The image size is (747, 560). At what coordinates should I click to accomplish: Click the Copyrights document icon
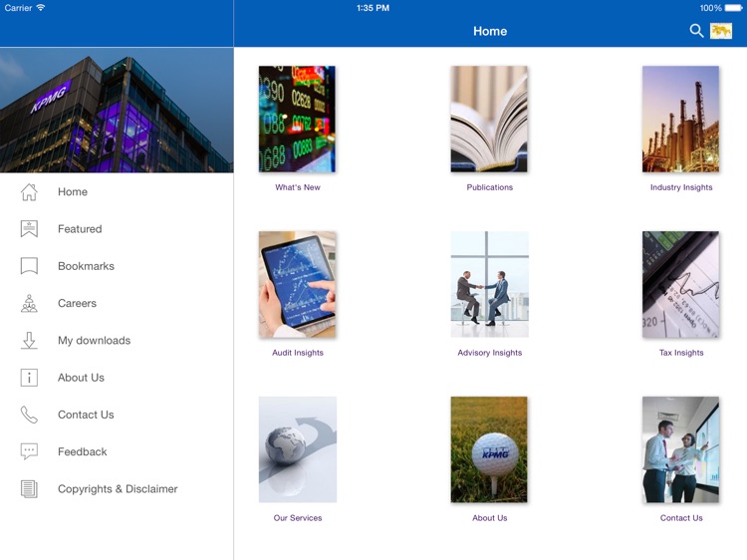[x=29, y=489]
